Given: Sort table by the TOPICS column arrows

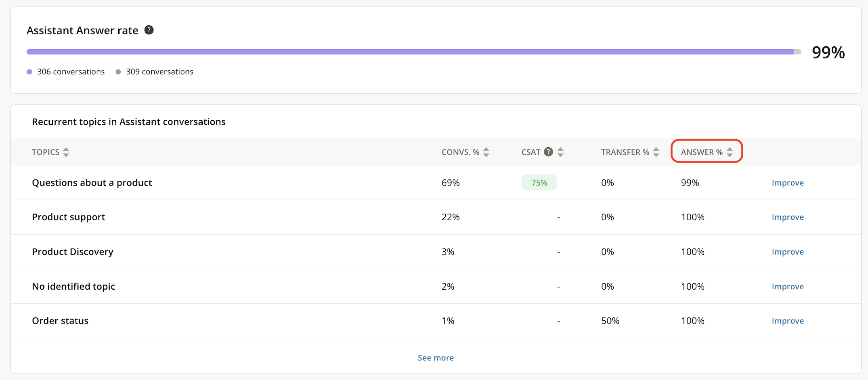Looking at the screenshot, I should [x=66, y=152].
